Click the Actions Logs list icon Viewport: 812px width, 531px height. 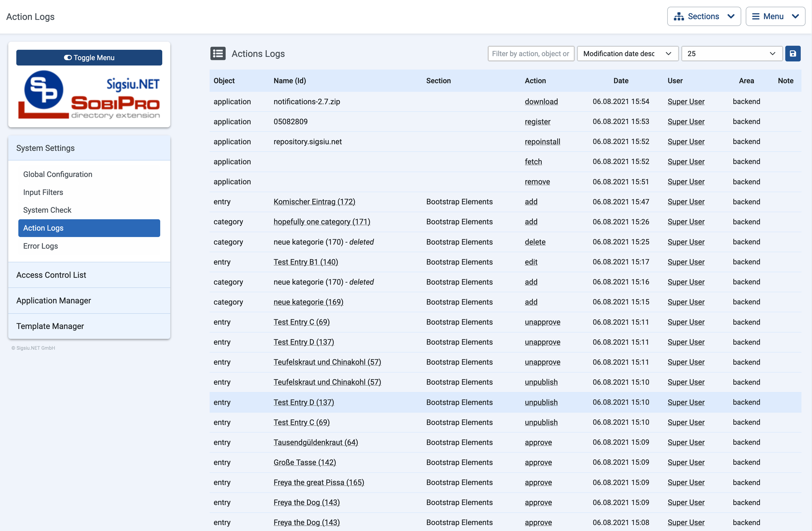(218, 53)
